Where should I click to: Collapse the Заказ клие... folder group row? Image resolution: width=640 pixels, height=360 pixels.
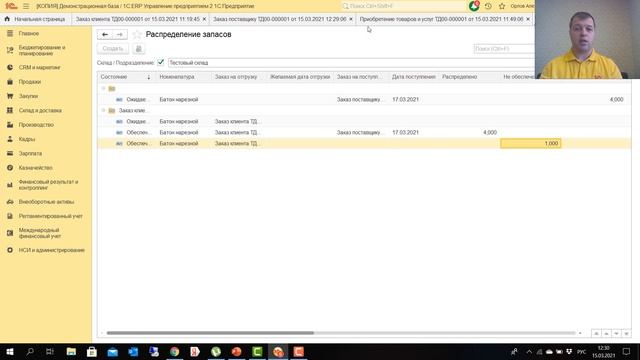(103, 110)
